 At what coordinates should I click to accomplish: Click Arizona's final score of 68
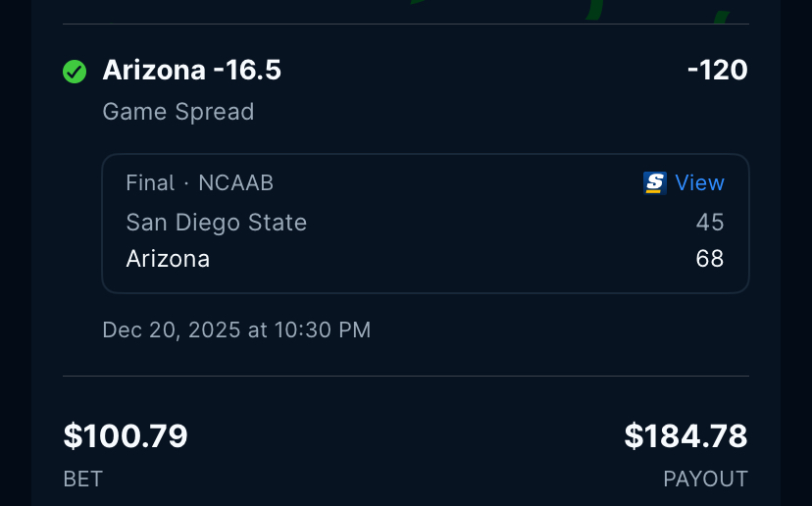click(x=710, y=259)
